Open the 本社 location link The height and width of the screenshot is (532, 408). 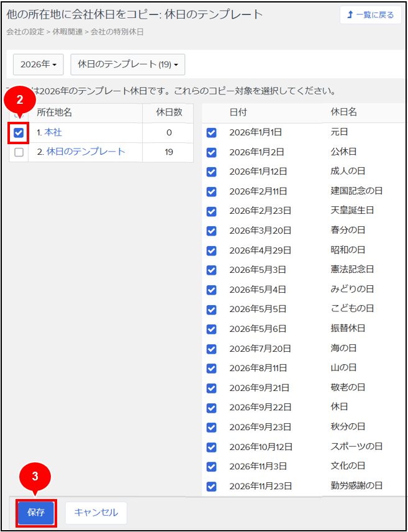click(53, 132)
